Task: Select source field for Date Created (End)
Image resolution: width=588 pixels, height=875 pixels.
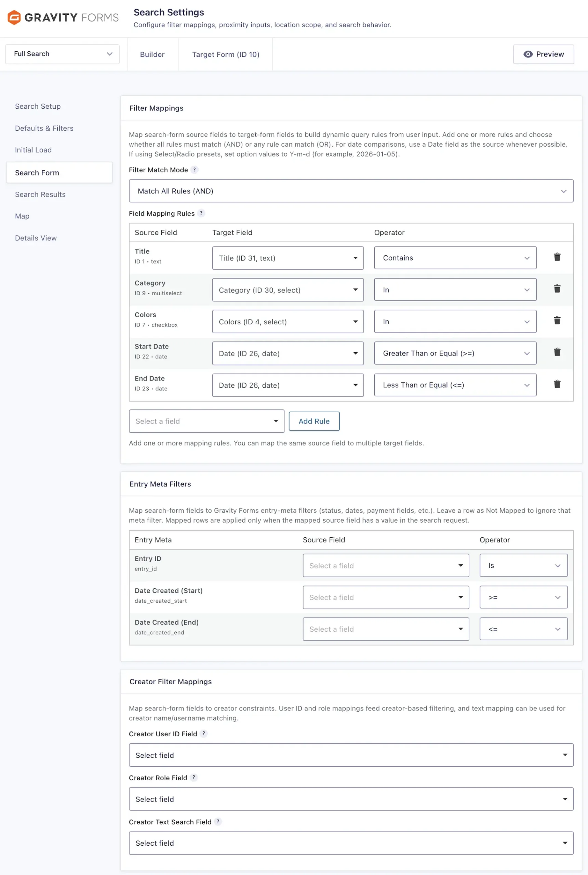Action: [x=386, y=629]
